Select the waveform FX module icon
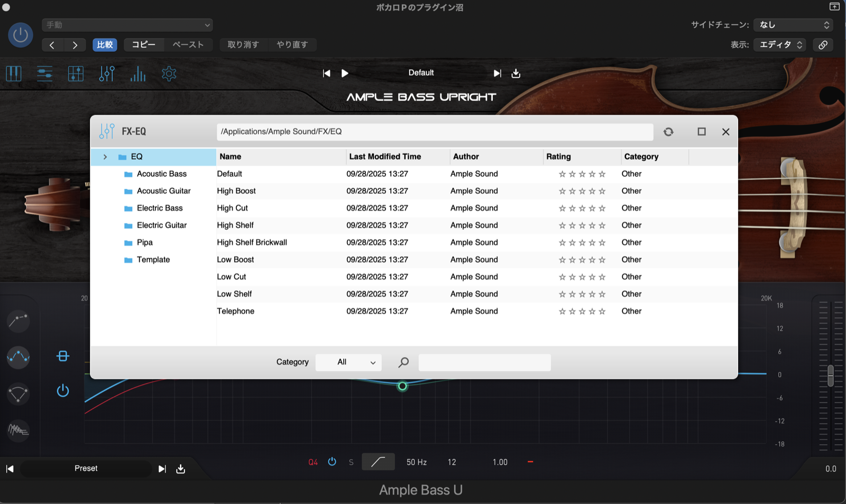846x504 pixels. (x=18, y=431)
